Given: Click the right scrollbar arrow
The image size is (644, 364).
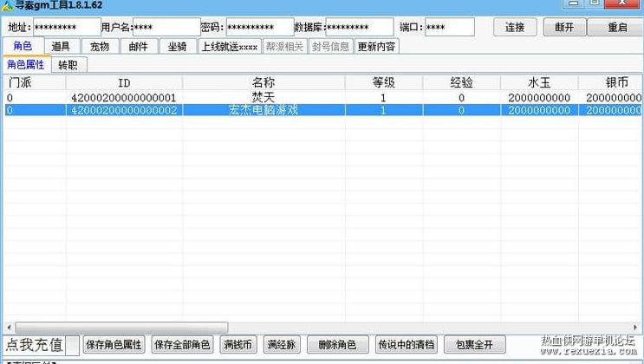Looking at the screenshot, I should tap(635, 328).
